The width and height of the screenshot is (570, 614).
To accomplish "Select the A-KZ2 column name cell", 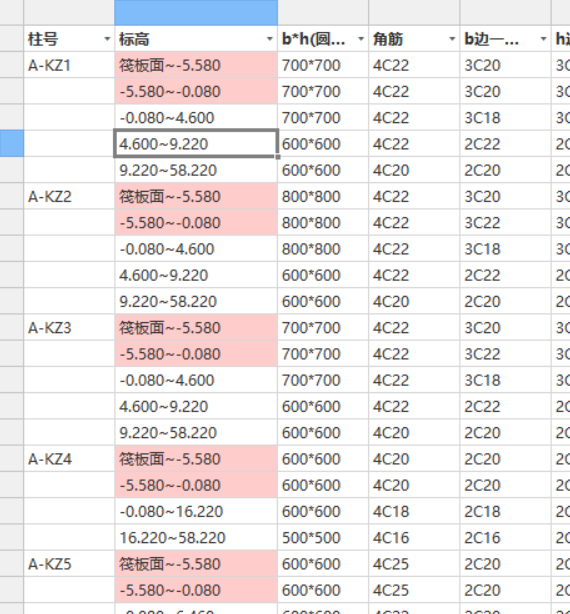I will click(69, 196).
